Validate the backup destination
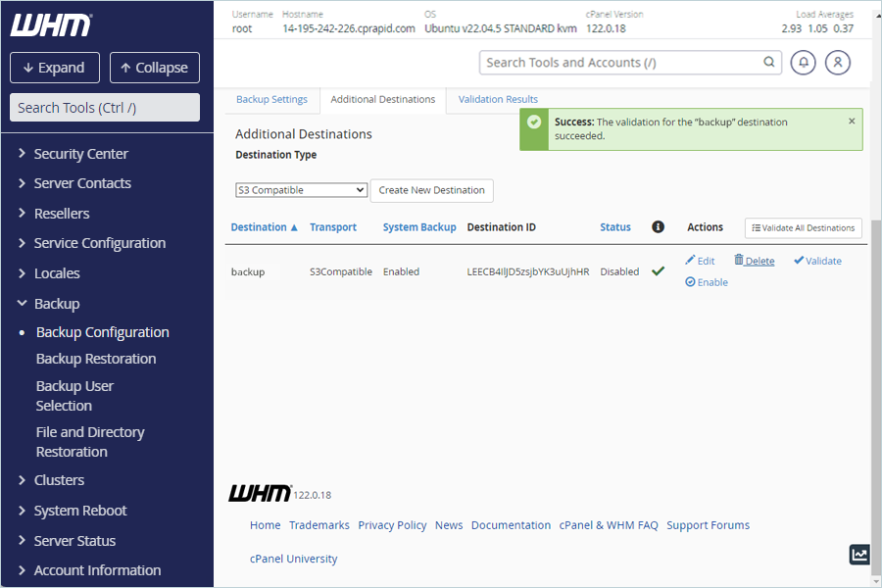 tap(818, 261)
